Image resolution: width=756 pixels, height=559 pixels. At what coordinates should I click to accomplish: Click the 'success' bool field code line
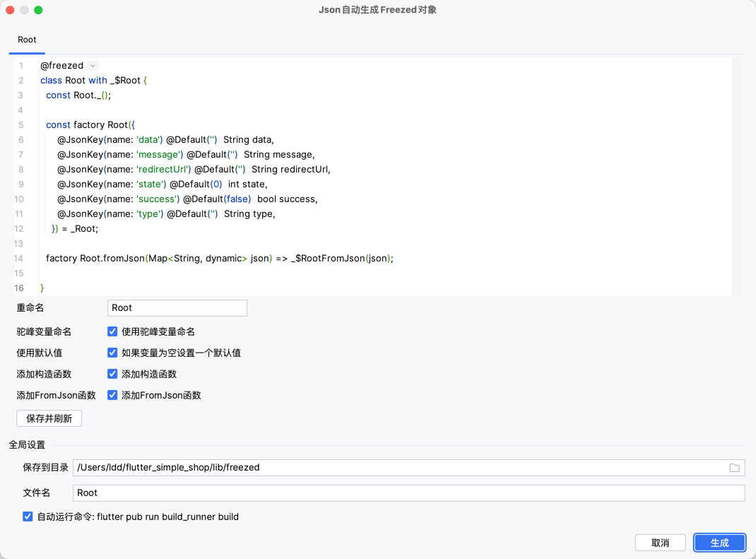[187, 199]
